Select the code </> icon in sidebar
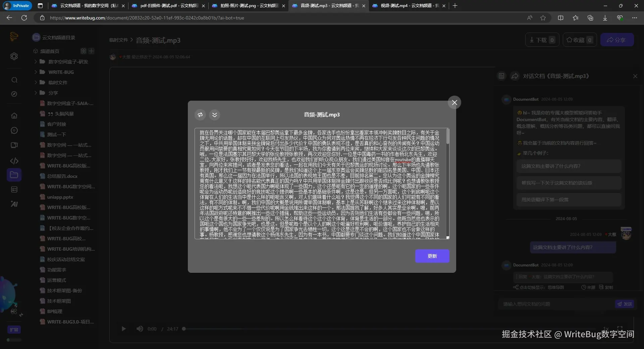Viewport: 644px width, 349px height. (14, 161)
